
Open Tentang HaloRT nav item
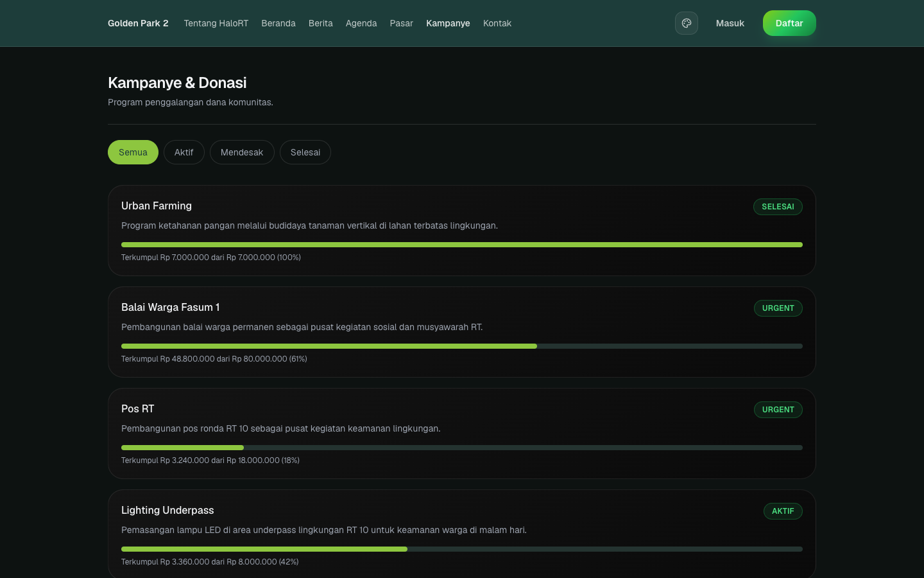(216, 23)
